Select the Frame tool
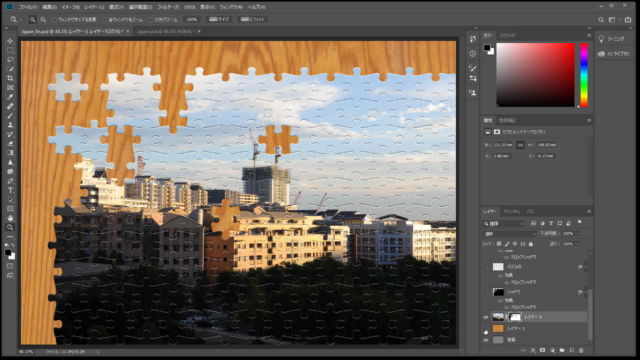 10,88
